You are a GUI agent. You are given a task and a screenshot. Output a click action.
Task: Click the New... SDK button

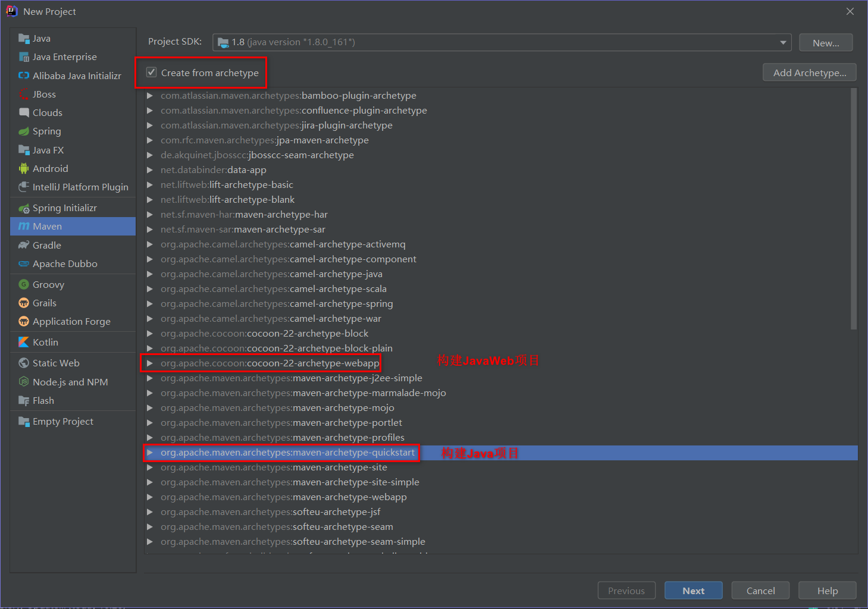click(826, 43)
